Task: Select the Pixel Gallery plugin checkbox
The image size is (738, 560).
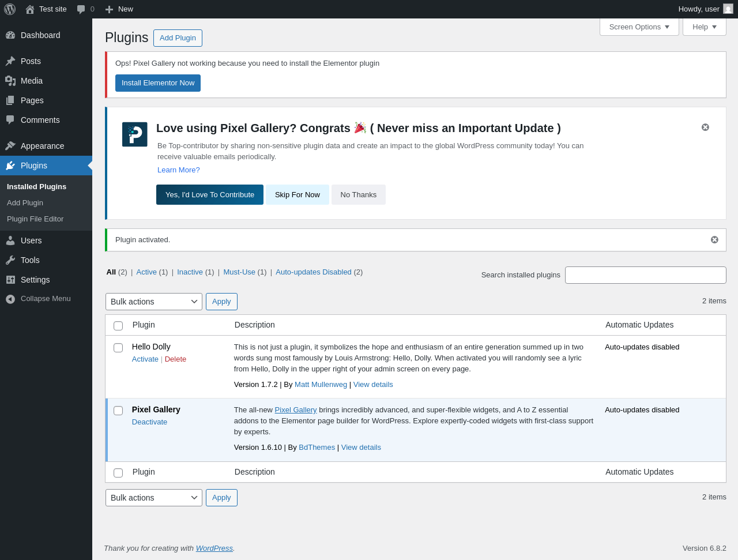Action: (x=118, y=411)
